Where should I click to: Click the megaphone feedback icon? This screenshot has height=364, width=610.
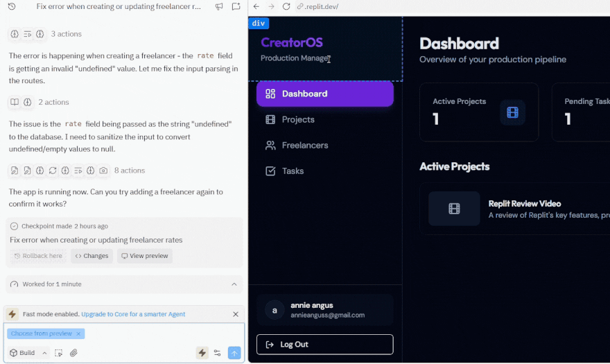click(219, 7)
